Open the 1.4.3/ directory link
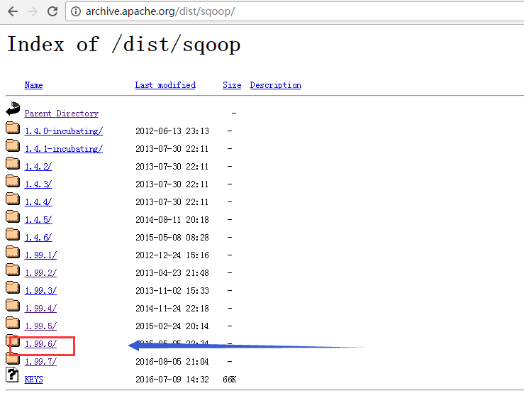Image resolution: width=524 pixels, height=420 pixels. (x=38, y=184)
